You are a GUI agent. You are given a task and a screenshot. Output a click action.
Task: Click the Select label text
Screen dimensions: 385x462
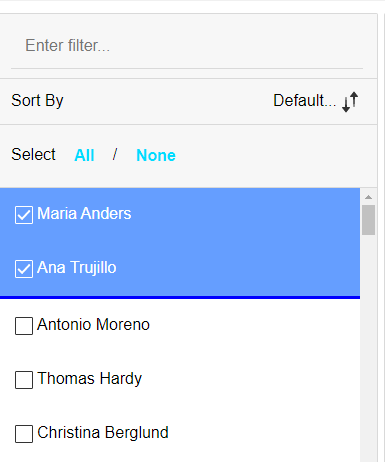(x=33, y=154)
